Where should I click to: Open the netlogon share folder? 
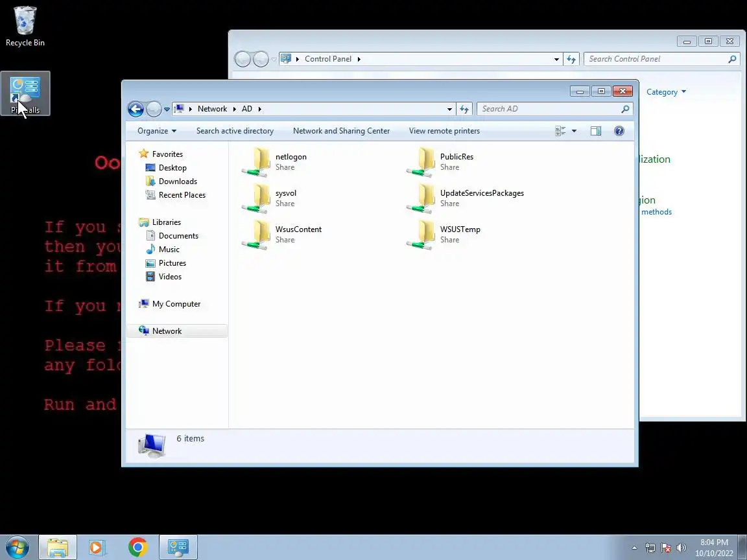[274, 162]
